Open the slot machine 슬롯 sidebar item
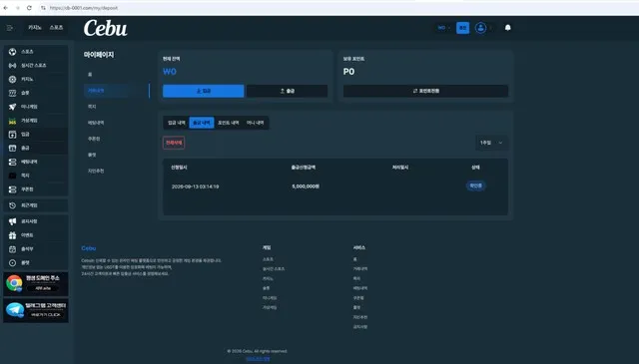This screenshot has height=364, width=639. (36, 93)
